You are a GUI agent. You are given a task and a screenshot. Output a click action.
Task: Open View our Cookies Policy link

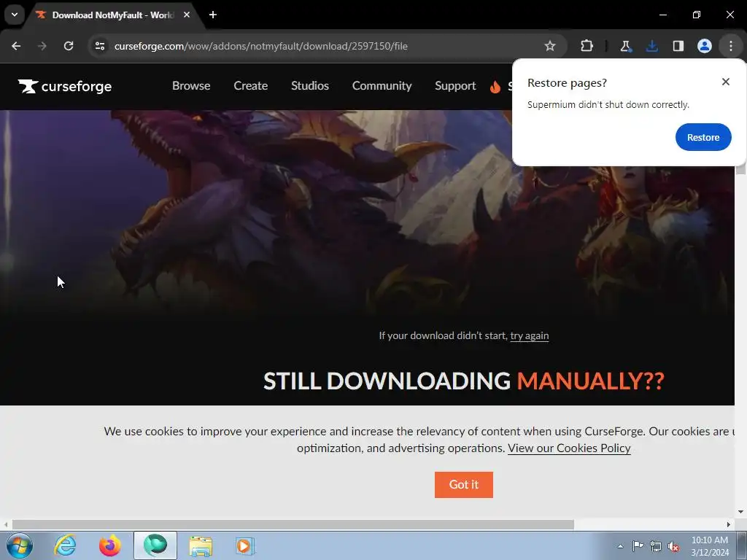point(569,448)
